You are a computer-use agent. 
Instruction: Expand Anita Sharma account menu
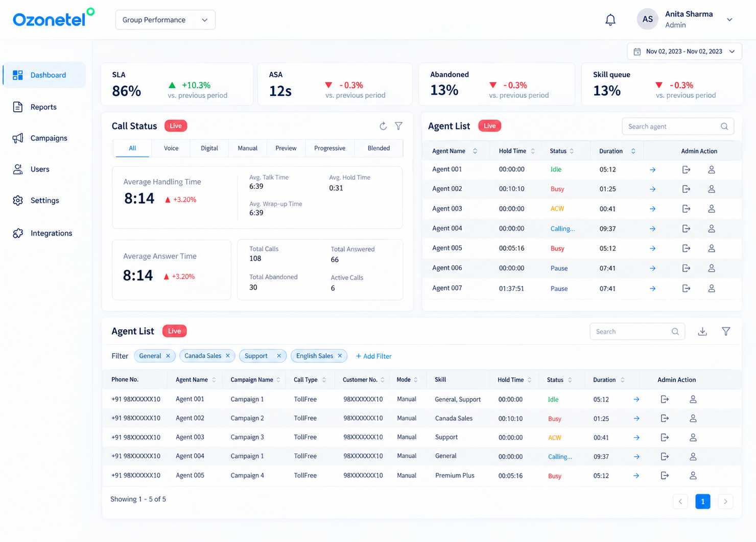[729, 20]
